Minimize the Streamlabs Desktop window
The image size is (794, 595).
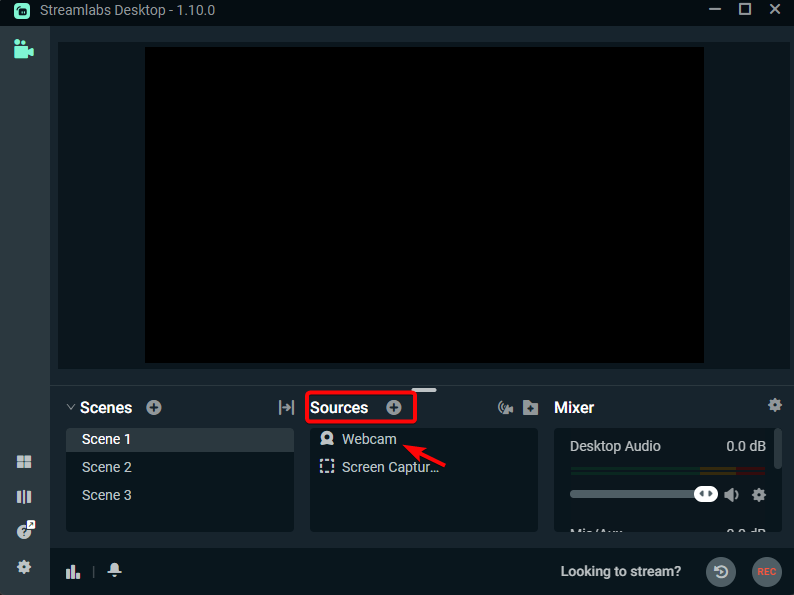click(x=714, y=10)
